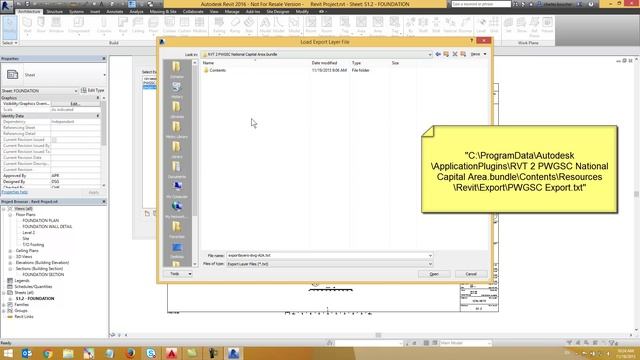640x360 pixels.
Task: Open the Structure ribbon tab
Action: (x=55, y=11)
